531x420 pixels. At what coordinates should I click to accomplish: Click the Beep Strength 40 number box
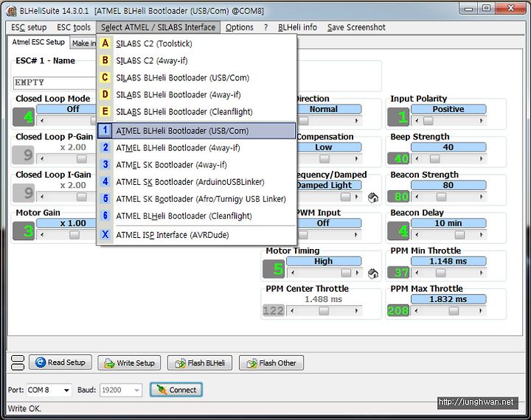coord(398,158)
